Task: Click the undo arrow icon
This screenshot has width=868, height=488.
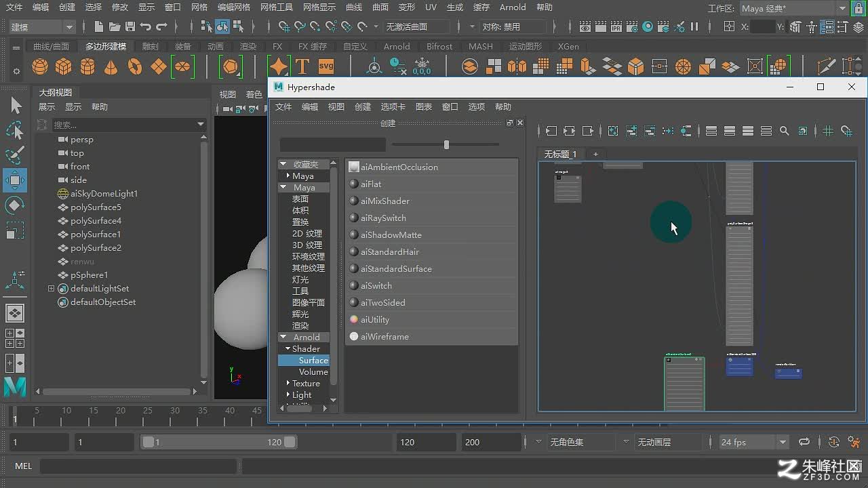Action: click(x=146, y=26)
